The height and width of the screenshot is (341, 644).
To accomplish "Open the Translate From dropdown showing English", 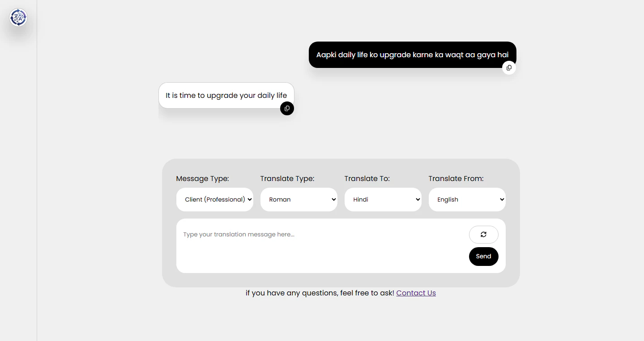I will 467,199.
